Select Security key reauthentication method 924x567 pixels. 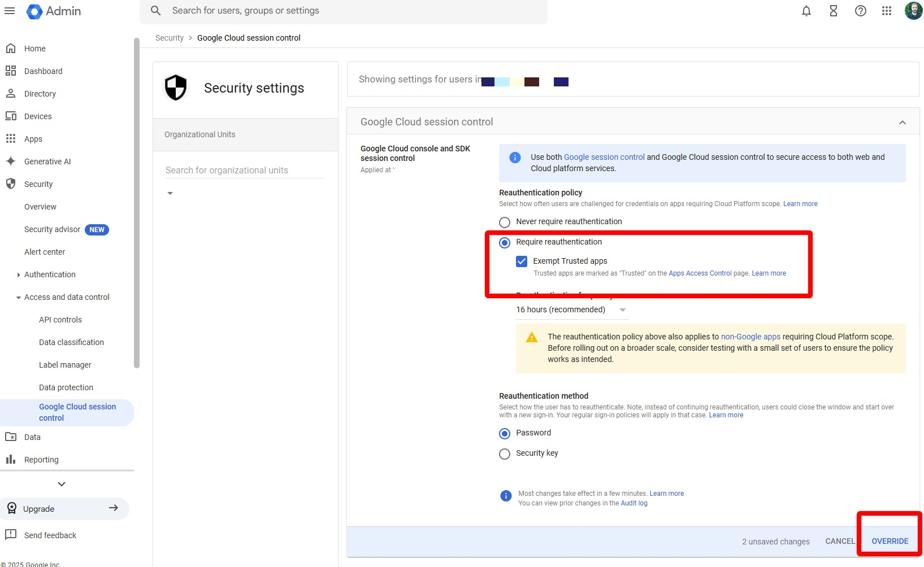[x=505, y=453]
